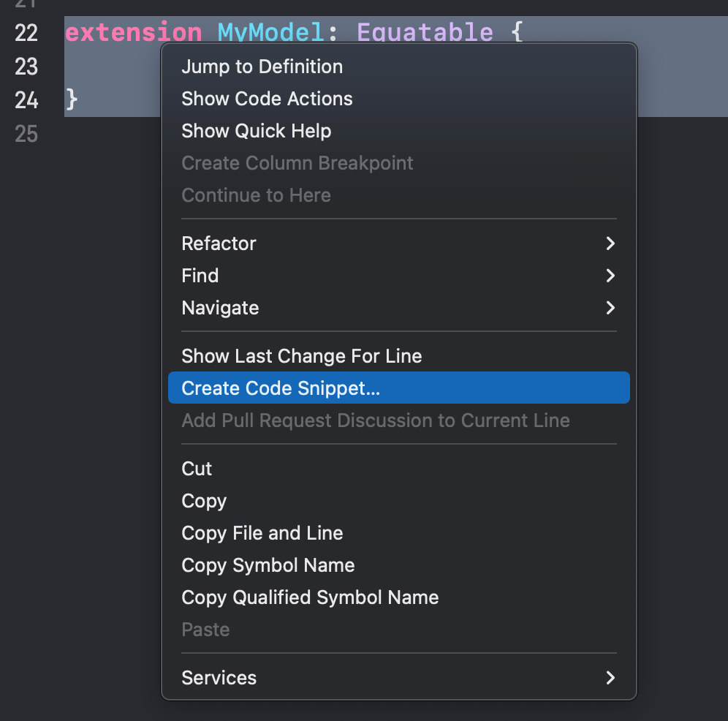Click the Equatable protocol name
The height and width of the screenshot is (721, 728).
click(x=425, y=32)
